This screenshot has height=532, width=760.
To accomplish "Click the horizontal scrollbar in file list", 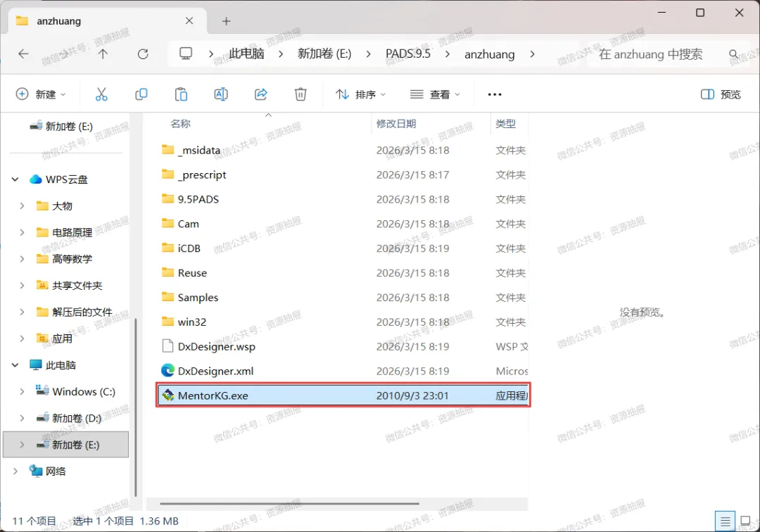I will point(289,503).
